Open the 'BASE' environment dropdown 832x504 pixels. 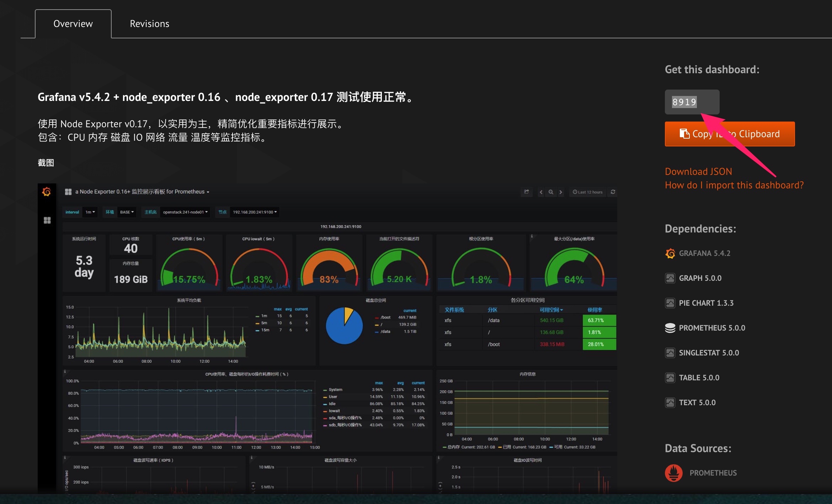pos(127,212)
